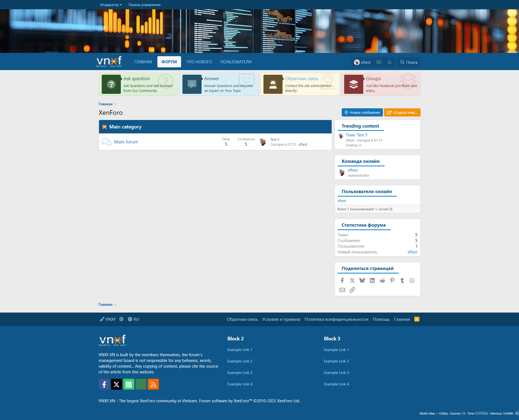Open the ПОЛЬЗОВАТЕЛИ navigation tab
The height and width of the screenshot is (420, 519).
tap(236, 62)
